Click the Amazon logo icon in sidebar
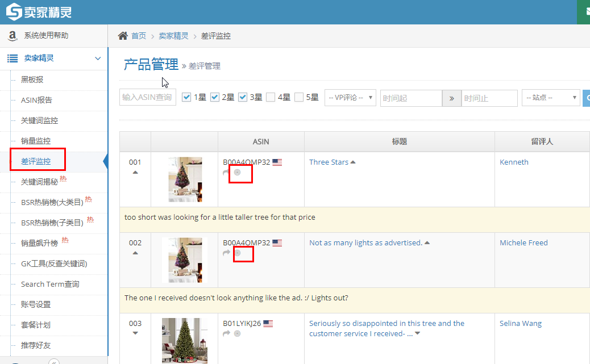Screen dimensions: 590x364 click(13, 36)
